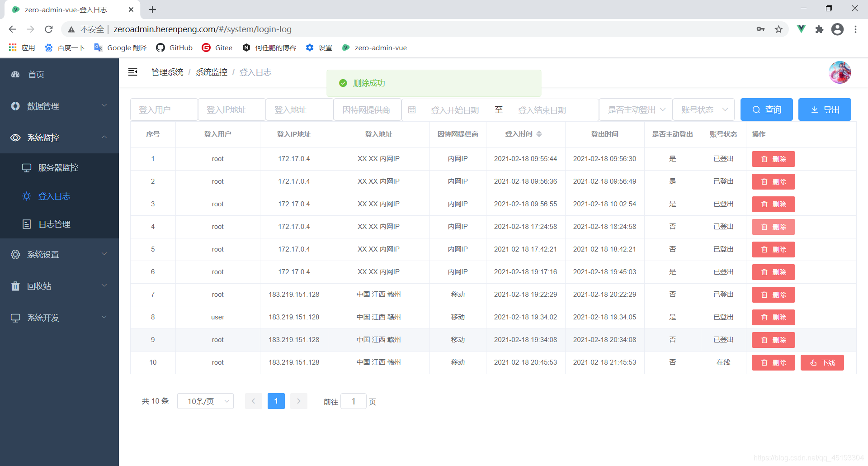Open the Chrome profile icon
868x466 pixels.
(x=837, y=29)
